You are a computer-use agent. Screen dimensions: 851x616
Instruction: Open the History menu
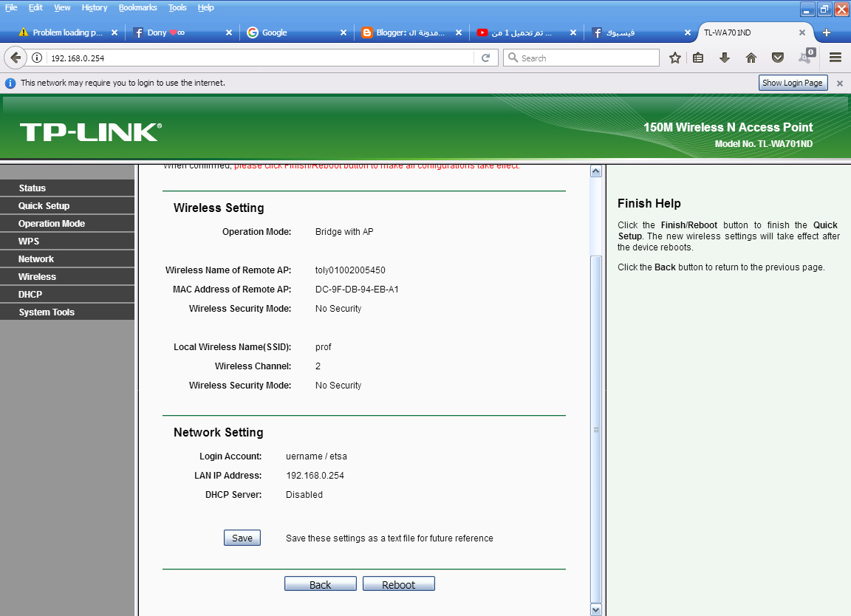pos(95,7)
